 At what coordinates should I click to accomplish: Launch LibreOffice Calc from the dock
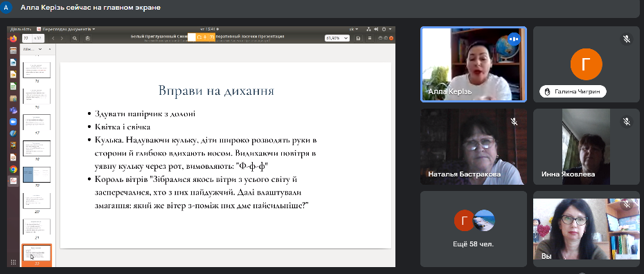point(13,86)
